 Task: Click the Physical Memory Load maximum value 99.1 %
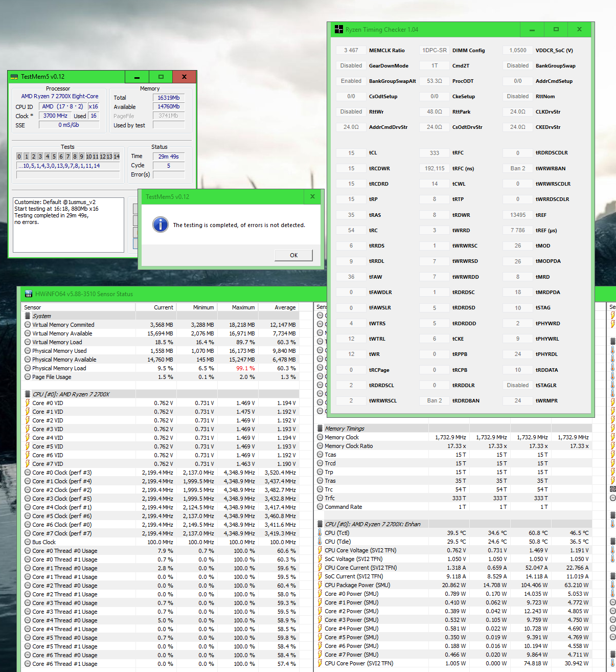(x=245, y=368)
